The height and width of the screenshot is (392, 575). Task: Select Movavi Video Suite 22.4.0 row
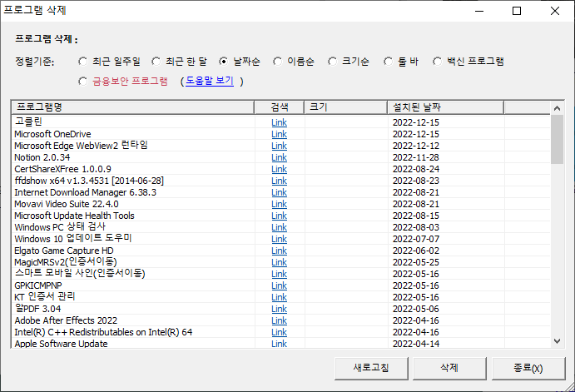click(281, 204)
